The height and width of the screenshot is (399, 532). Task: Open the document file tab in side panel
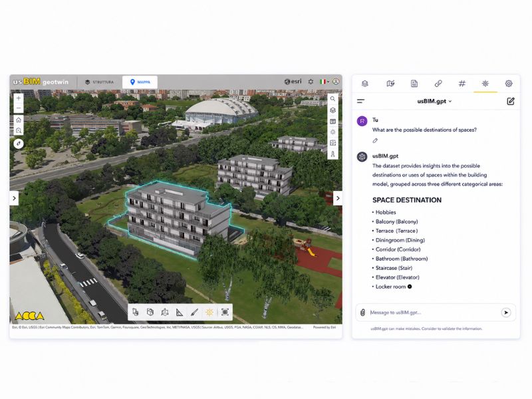(414, 84)
